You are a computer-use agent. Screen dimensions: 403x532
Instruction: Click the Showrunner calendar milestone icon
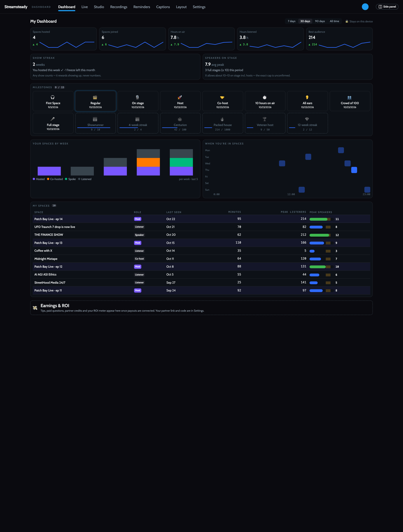pyautogui.click(x=95, y=119)
